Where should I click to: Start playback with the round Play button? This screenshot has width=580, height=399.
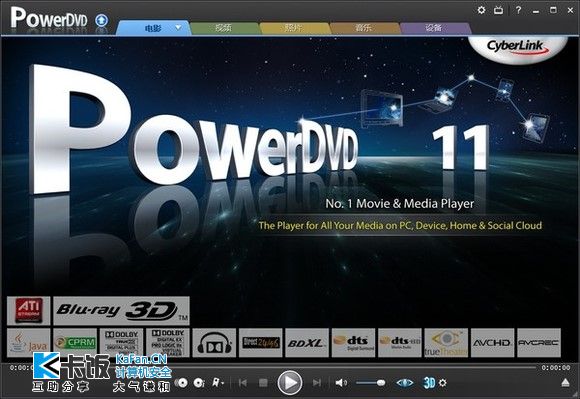290,383
